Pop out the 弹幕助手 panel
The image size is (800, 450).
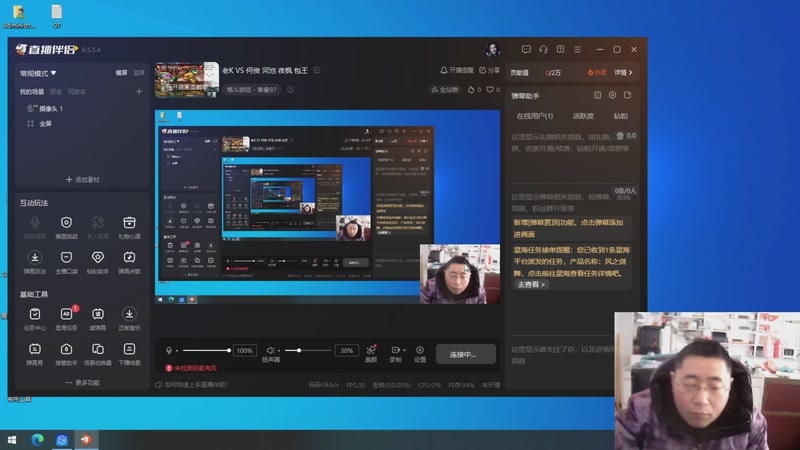click(x=628, y=95)
